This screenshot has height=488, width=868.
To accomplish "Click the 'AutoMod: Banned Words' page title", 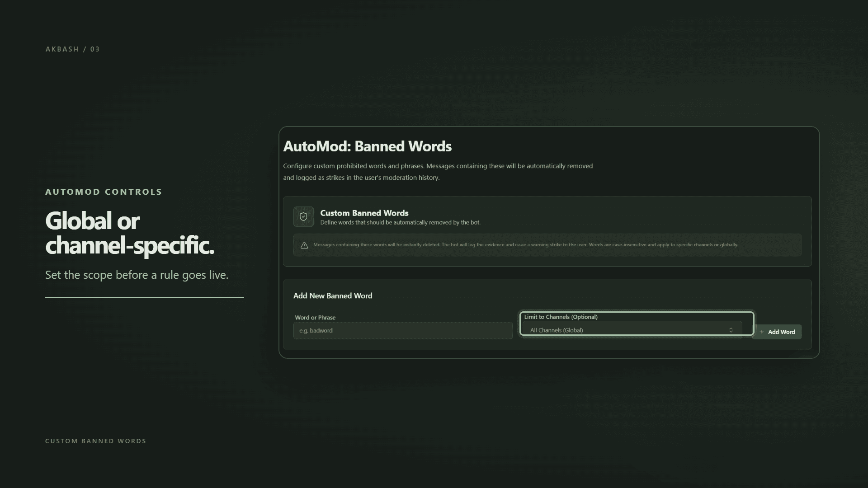I will [368, 146].
